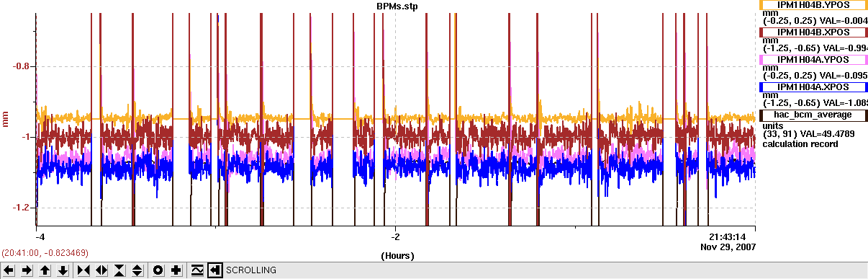
Task: Click the horizontal zoom-in bowtie icon
Action: tap(83, 270)
